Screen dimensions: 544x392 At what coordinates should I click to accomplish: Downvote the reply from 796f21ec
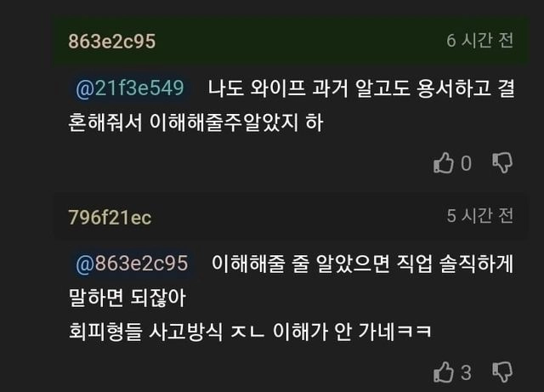(502, 372)
